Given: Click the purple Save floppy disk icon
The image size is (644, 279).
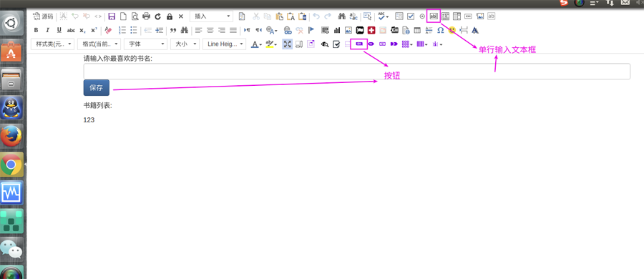Looking at the screenshot, I should point(112,16).
